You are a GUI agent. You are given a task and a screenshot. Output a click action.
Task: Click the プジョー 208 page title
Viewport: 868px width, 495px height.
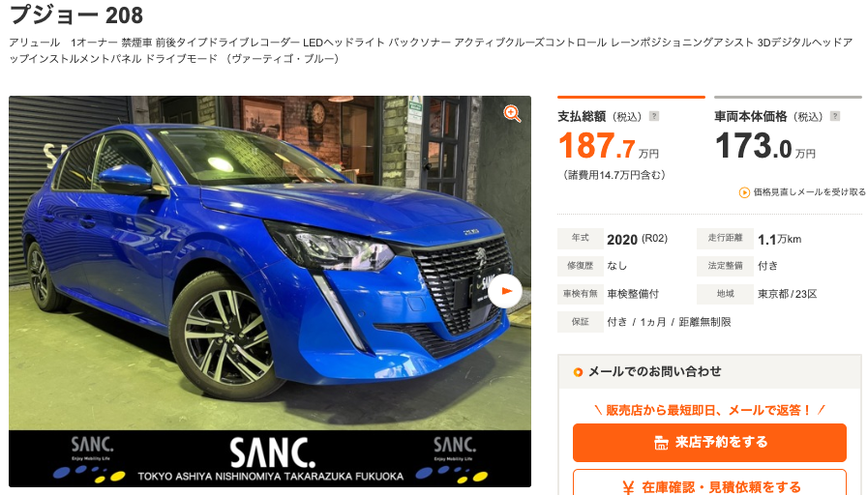click(76, 15)
